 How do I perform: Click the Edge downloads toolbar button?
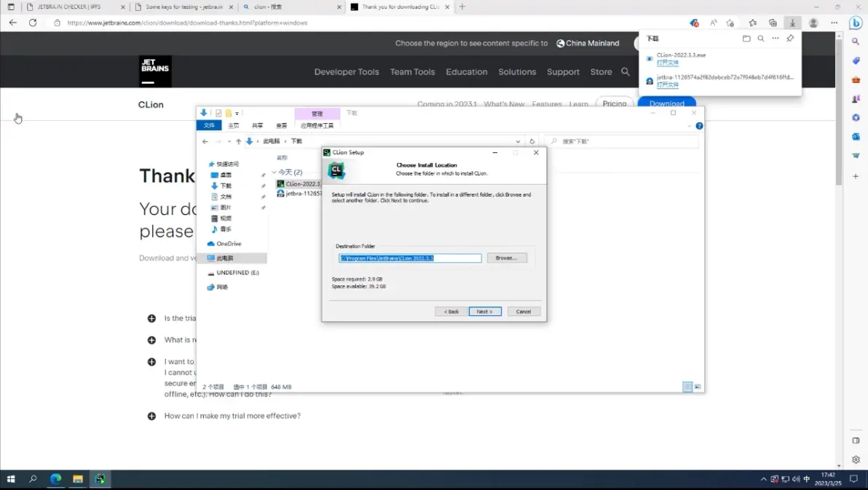pos(792,23)
